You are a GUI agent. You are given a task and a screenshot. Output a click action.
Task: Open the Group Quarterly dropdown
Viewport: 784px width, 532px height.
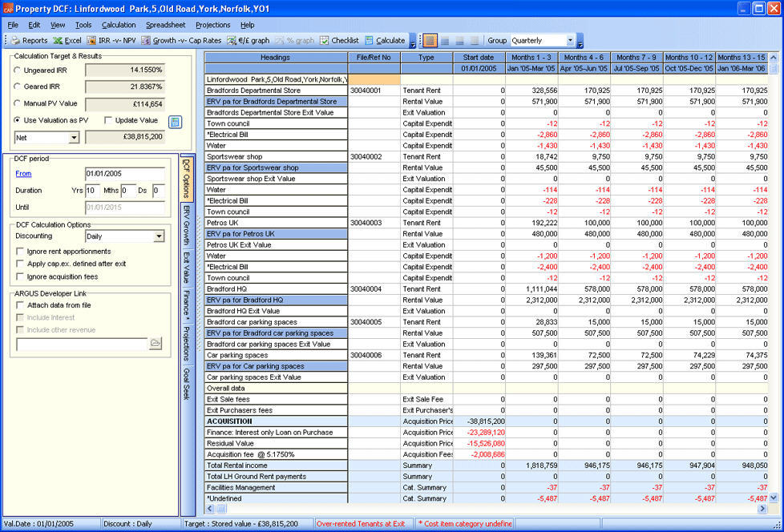click(x=570, y=41)
